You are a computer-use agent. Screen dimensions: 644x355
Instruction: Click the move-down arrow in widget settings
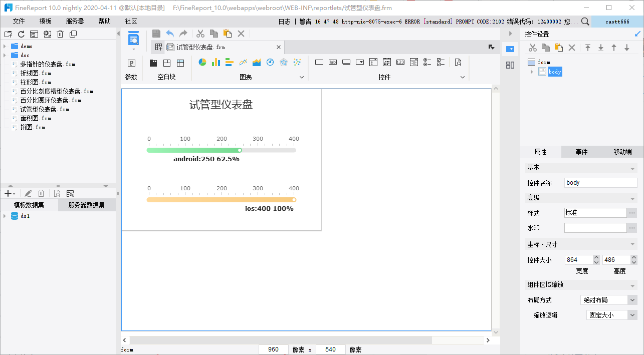point(627,48)
